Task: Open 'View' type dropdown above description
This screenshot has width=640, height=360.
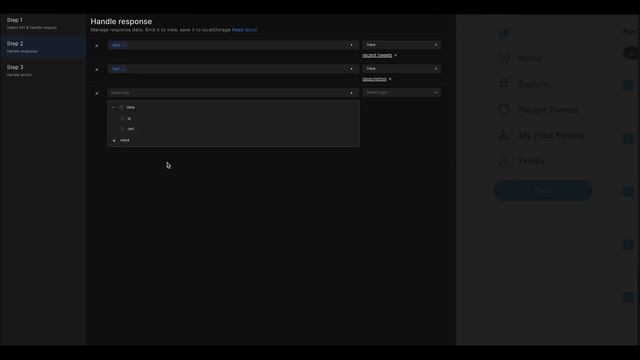Action: click(x=402, y=69)
